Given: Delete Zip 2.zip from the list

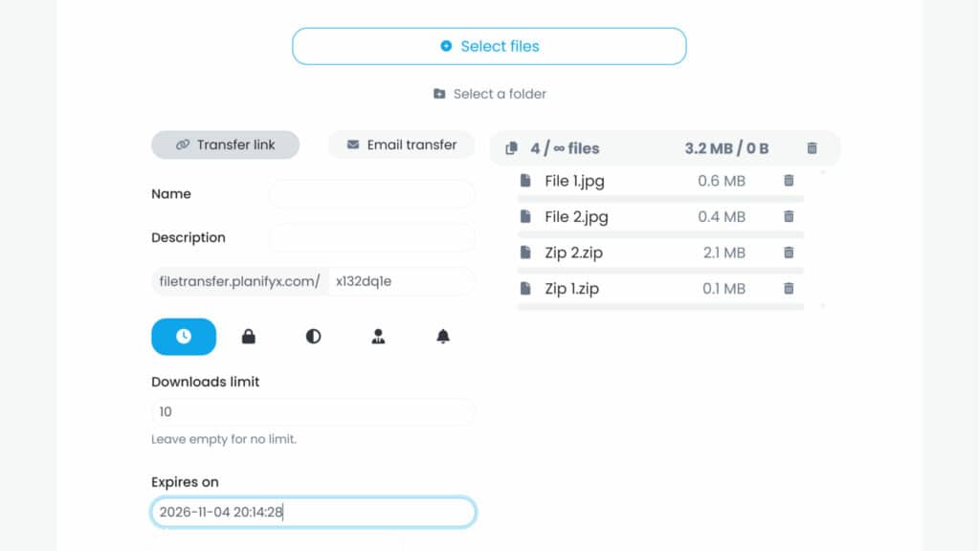Looking at the screenshot, I should (789, 253).
